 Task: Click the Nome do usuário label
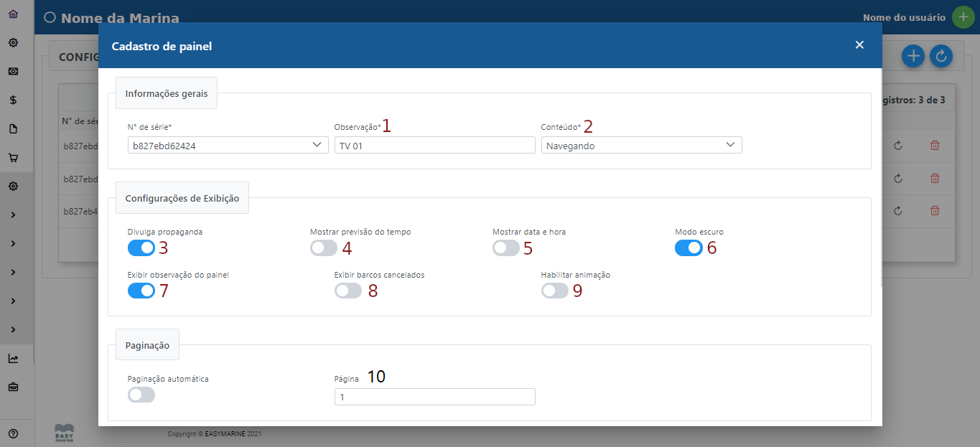pos(904,17)
